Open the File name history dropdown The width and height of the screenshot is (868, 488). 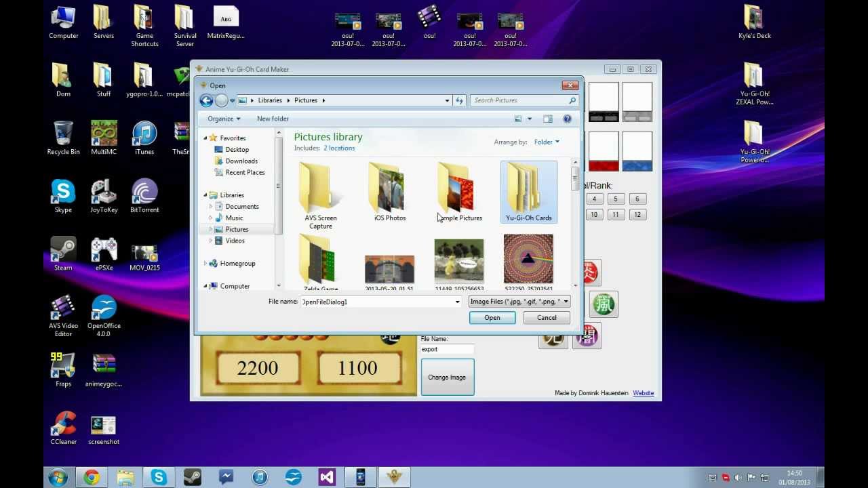click(x=458, y=302)
